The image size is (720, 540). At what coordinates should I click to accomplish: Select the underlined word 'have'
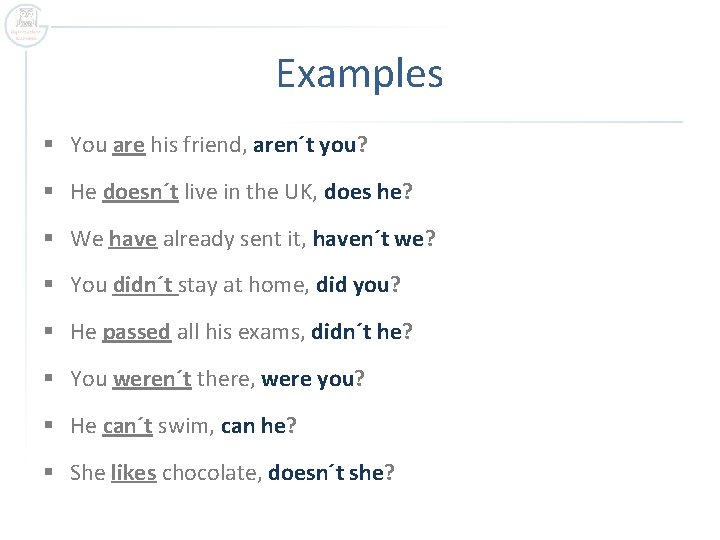pyautogui.click(x=133, y=239)
